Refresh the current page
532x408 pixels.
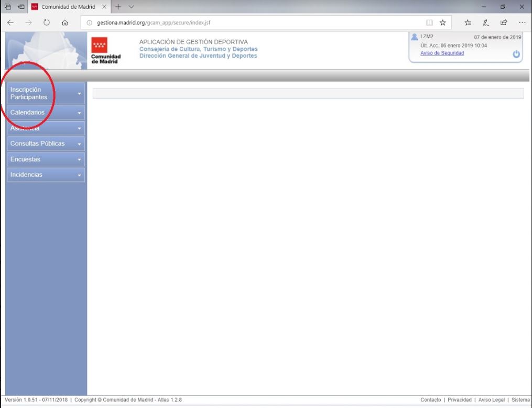click(47, 23)
